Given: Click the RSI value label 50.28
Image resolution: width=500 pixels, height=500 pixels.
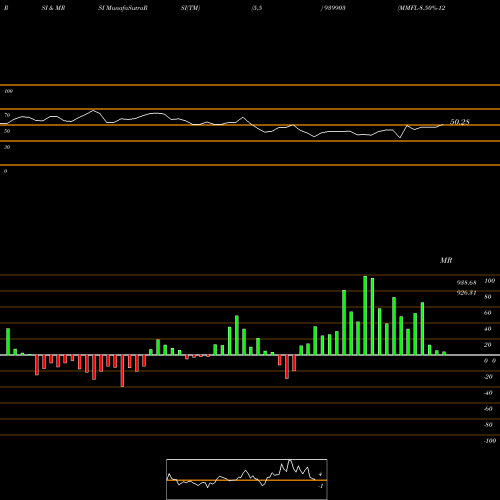Looking at the screenshot, I should point(460,122).
